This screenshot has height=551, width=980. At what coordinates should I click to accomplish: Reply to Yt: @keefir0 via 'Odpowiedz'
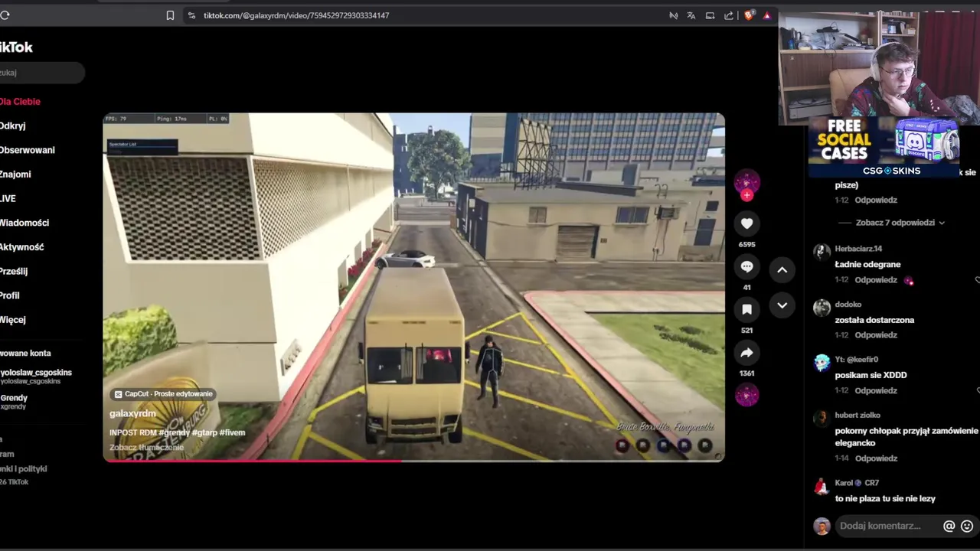(x=876, y=390)
